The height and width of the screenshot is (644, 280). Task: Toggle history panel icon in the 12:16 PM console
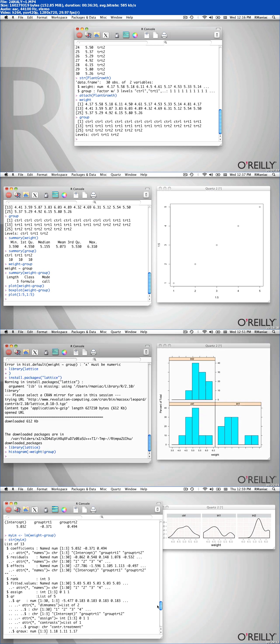point(126,35)
